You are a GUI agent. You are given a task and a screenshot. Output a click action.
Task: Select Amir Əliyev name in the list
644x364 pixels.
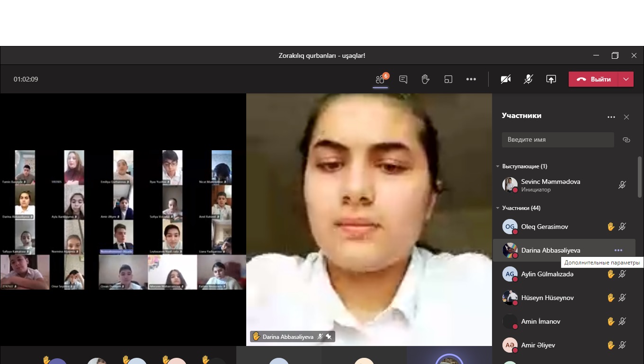tap(538, 345)
